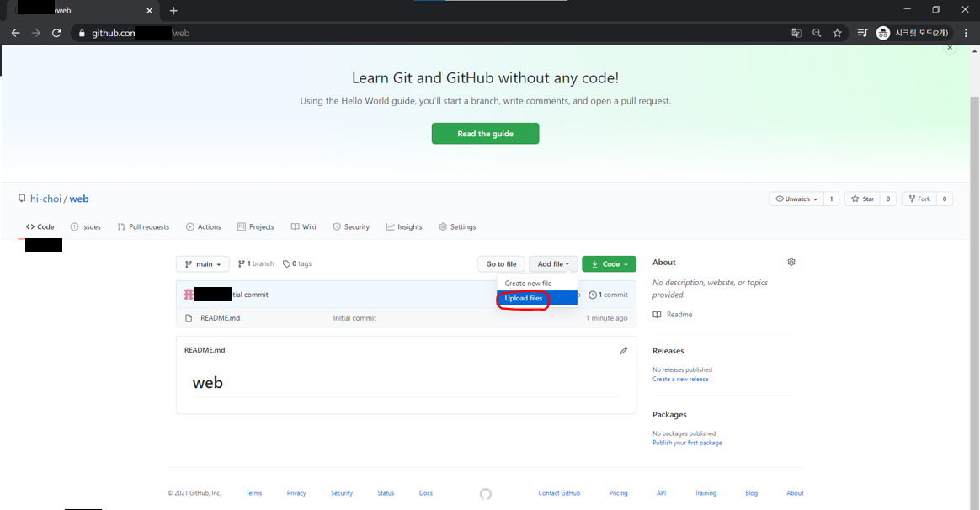Choose Create new file from the menu

(537, 283)
